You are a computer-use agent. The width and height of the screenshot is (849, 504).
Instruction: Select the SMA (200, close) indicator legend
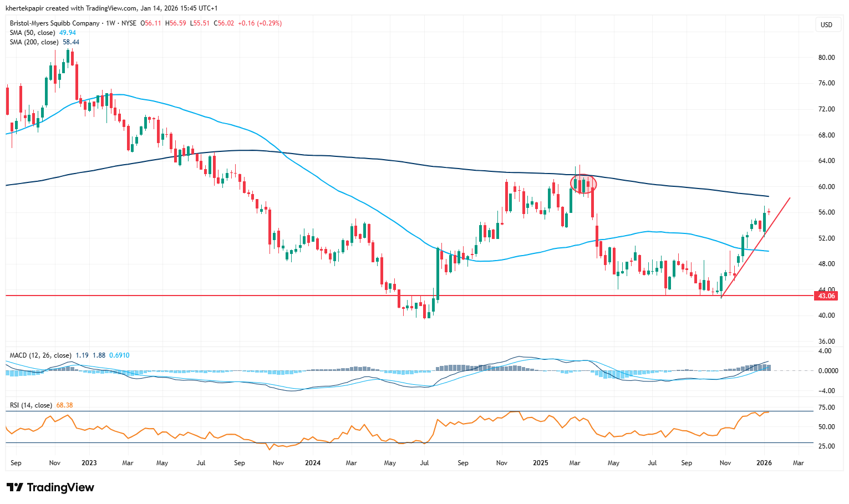(34, 42)
